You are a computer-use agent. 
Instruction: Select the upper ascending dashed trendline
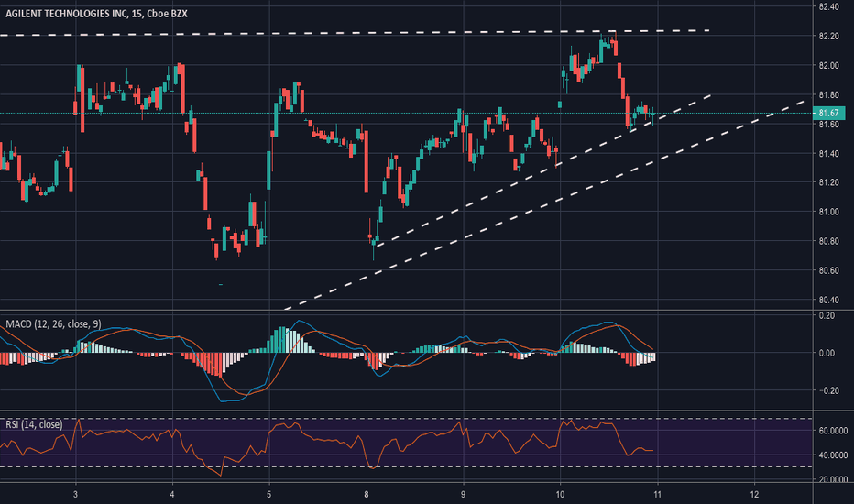click(x=544, y=170)
